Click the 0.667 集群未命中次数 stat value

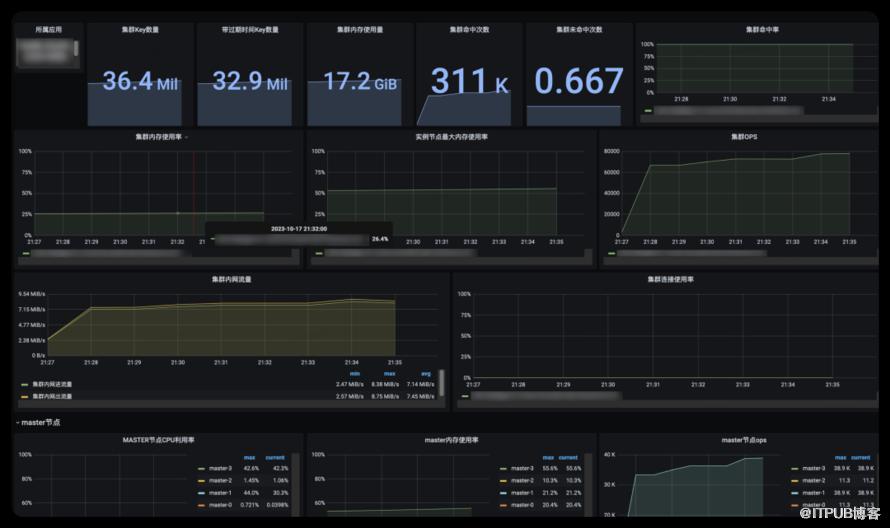tap(580, 81)
